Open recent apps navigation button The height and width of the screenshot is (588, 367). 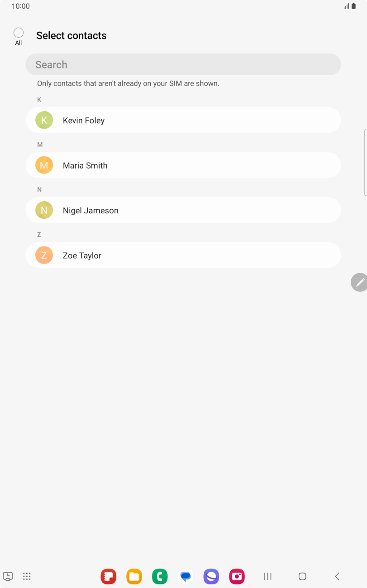(x=268, y=576)
